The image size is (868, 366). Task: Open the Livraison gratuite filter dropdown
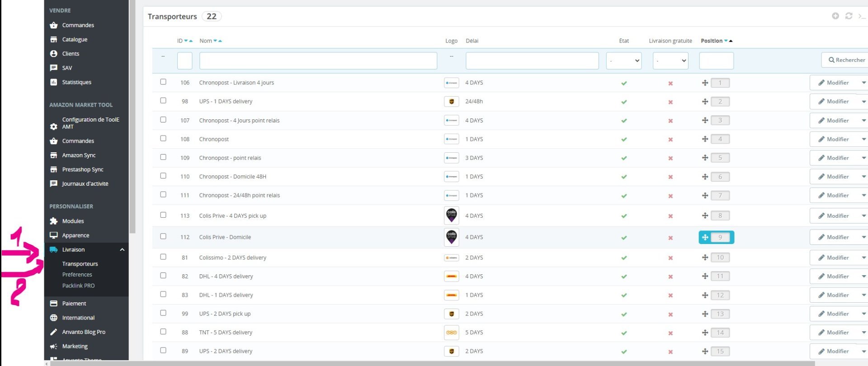click(x=670, y=61)
